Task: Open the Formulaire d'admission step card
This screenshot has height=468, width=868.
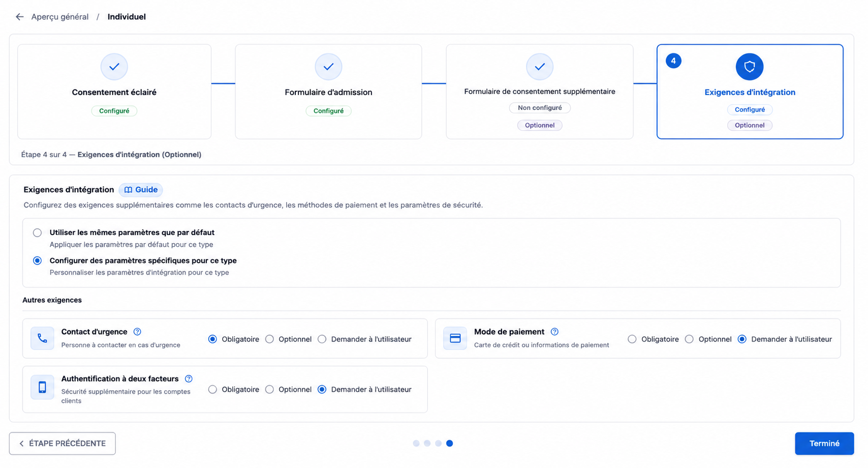Action: pos(328,92)
